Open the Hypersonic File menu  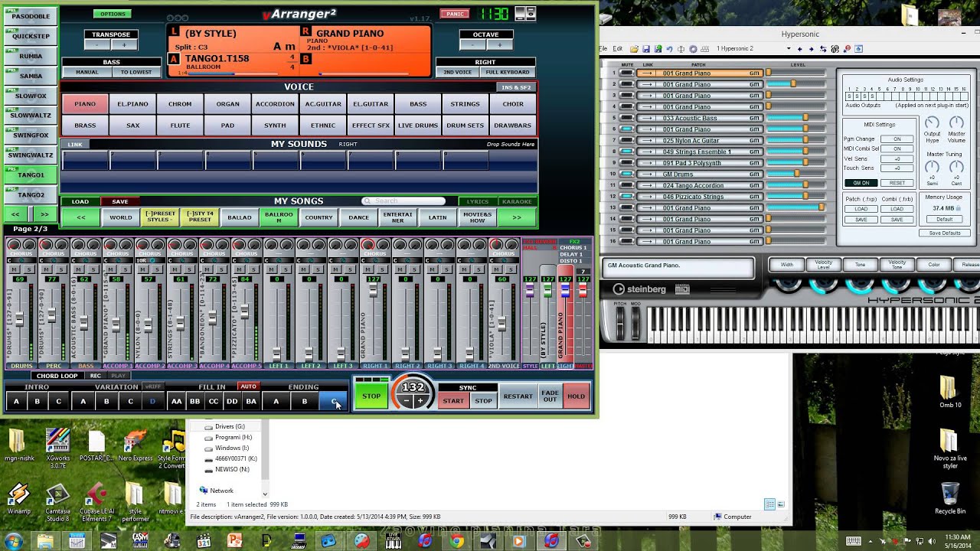tap(604, 48)
